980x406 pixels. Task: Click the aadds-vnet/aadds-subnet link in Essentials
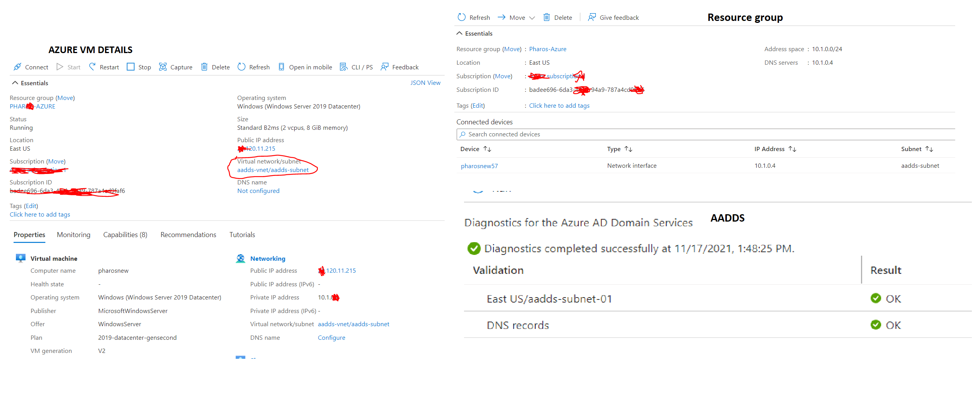pyautogui.click(x=273, y=170)
